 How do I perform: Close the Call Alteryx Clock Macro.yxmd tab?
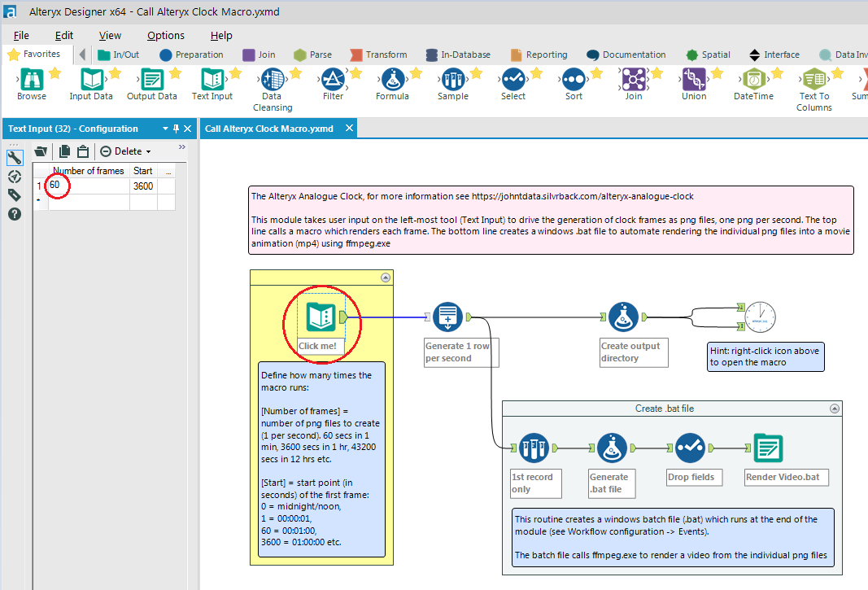pyautogui.click(x=349, y=128)
